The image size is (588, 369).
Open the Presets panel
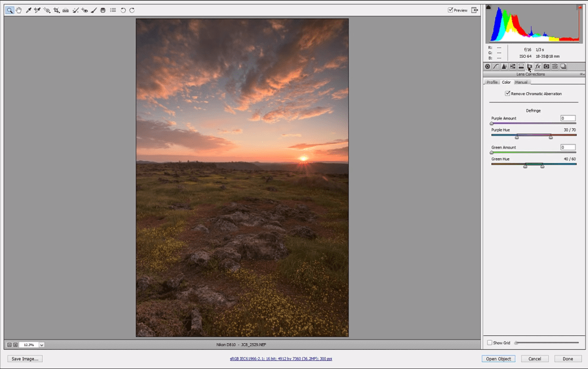pyautogui.click(x=555, y=66)
